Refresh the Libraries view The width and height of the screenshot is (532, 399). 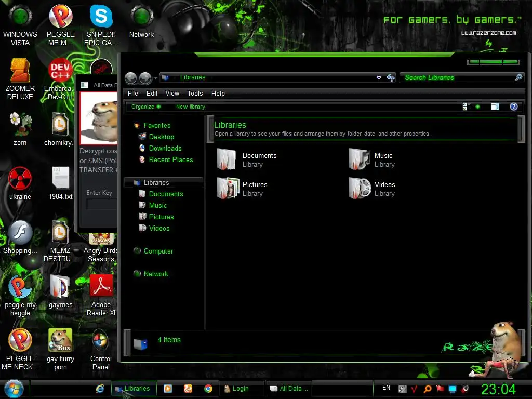[x=391, y=78]
